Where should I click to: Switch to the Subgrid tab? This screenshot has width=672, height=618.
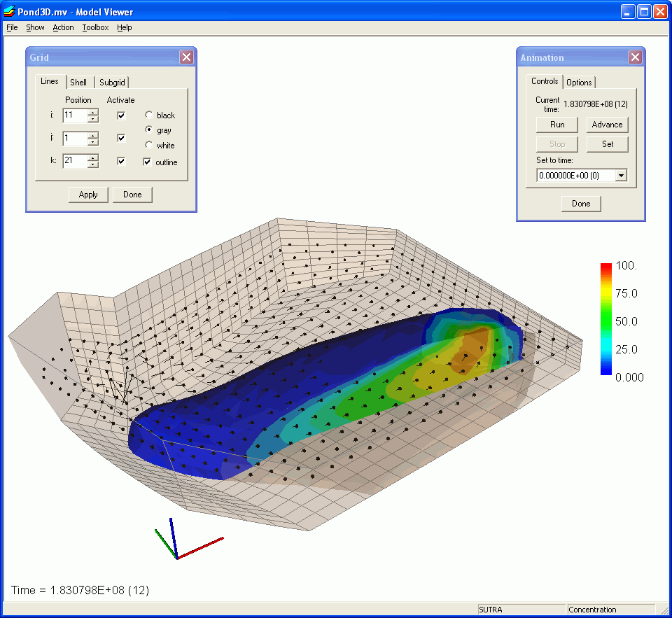[112, 83]
